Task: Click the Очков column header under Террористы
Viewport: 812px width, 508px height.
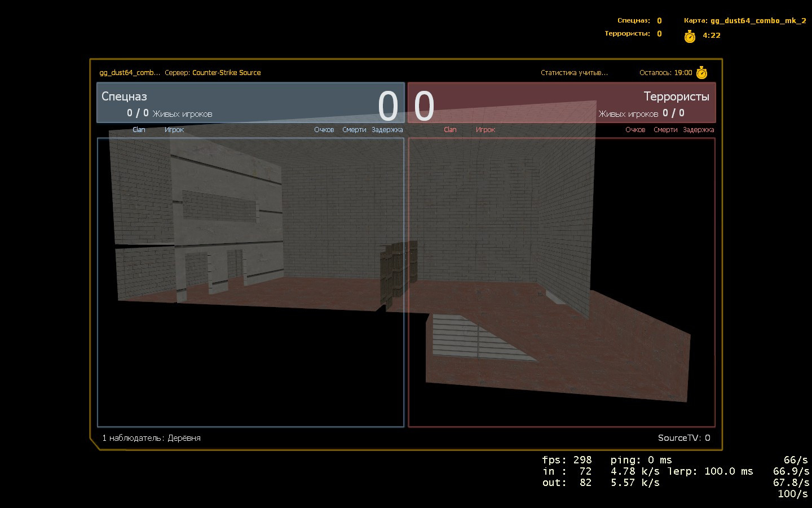Action: coord(636,130)
